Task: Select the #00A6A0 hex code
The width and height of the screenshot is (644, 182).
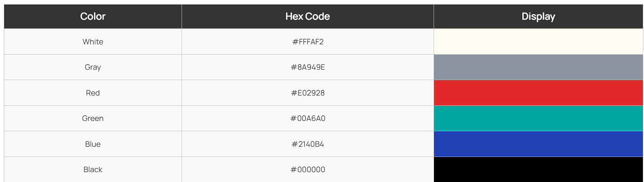Action: (308, 118)
